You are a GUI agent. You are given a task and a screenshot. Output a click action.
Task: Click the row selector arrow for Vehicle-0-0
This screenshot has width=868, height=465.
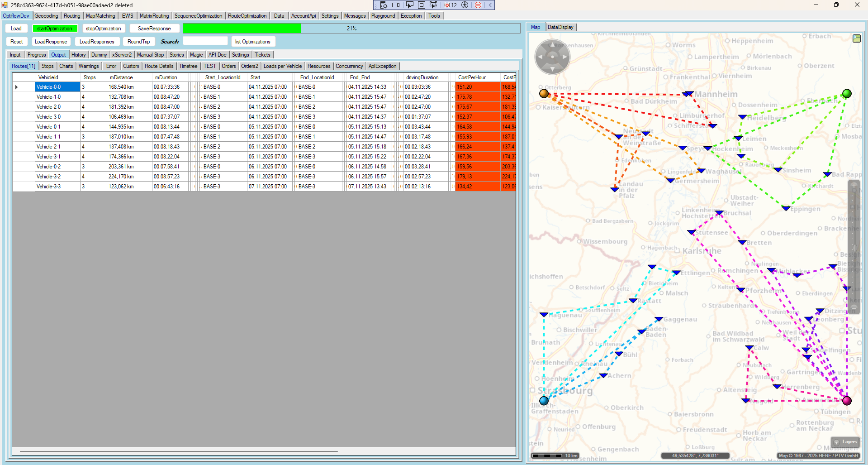coord(17,87)
